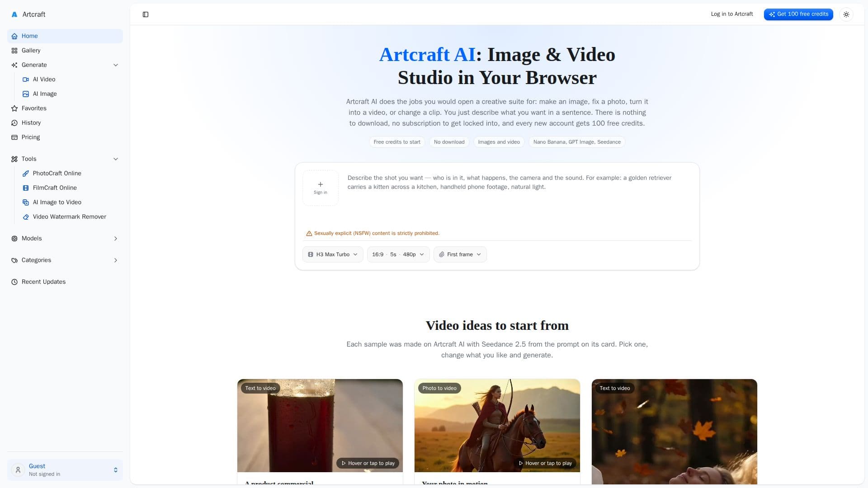Open the First frame dropdown
Image resolution: width=868 pixels, height=488 pixels.
pyautogui.click(x=460, y=254)
